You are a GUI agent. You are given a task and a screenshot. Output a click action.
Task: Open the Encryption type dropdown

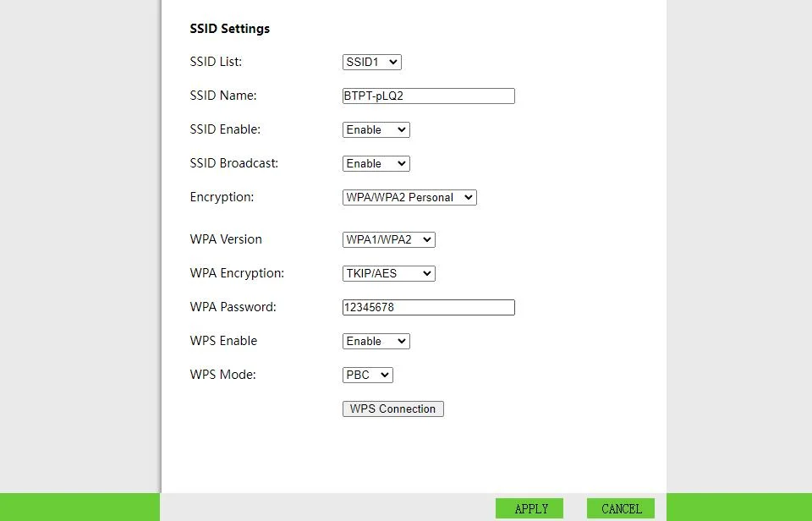coord(409,197)
